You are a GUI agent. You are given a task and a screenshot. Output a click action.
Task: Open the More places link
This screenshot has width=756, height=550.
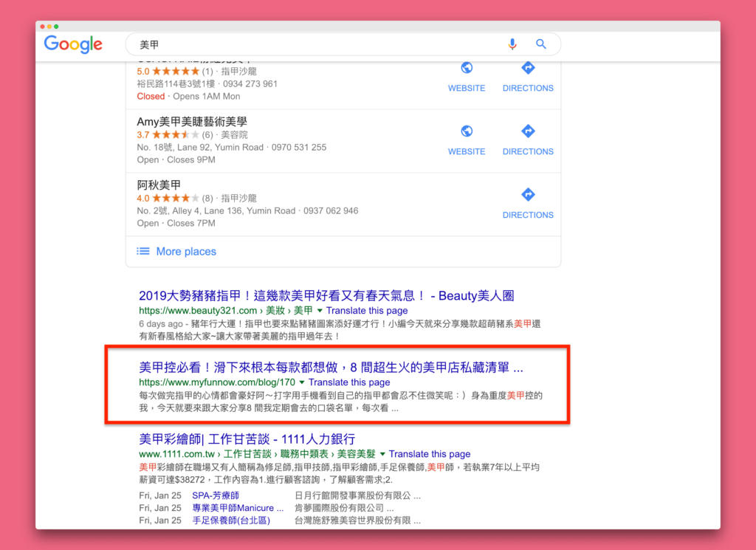[x=186, y=251]
